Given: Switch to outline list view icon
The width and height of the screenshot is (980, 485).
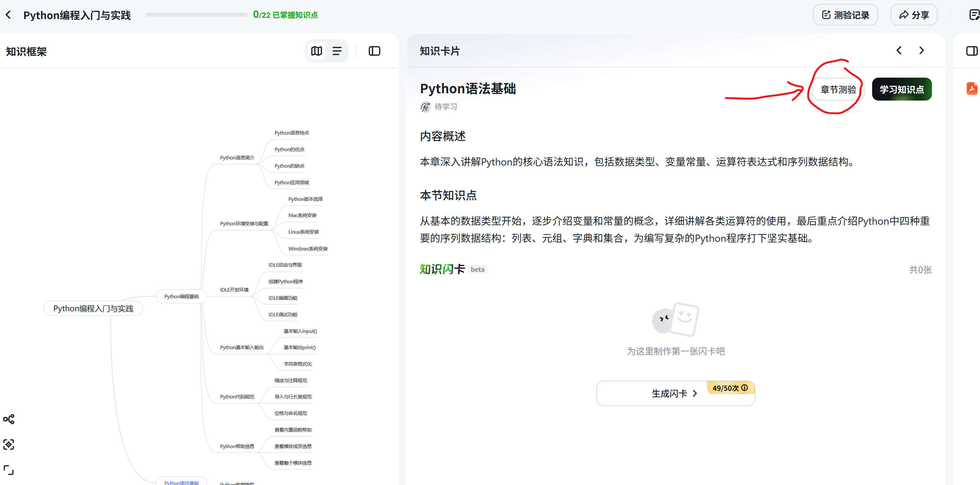Looking at the screenshot, I should (x=337, y=51).
